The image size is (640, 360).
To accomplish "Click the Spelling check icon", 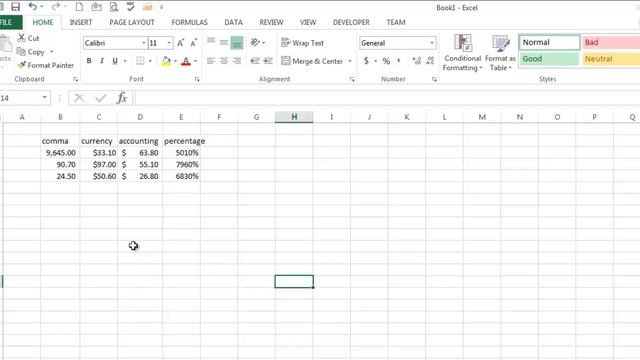I will [x=131, y=7].
